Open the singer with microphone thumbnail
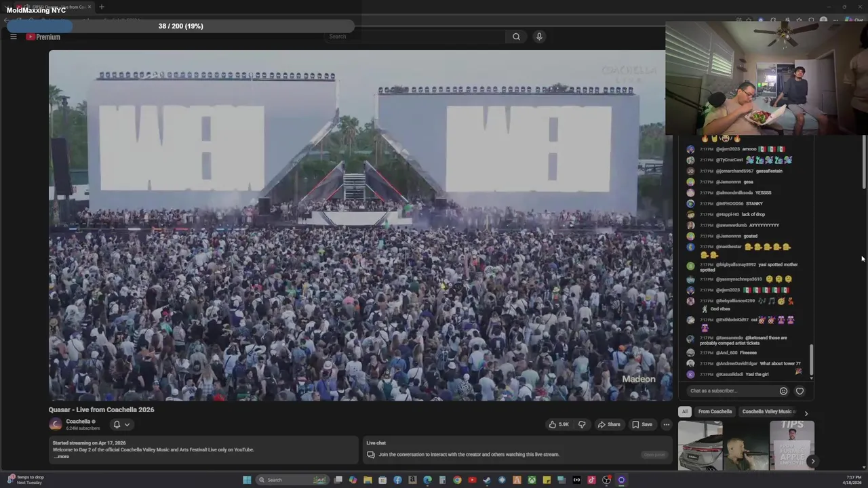The width and height of the screenshot is (868, 488). pos(746,445)
